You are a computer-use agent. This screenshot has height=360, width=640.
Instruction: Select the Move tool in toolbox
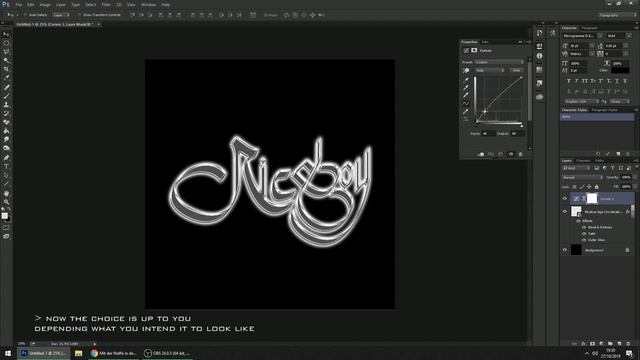coord(6,34)
